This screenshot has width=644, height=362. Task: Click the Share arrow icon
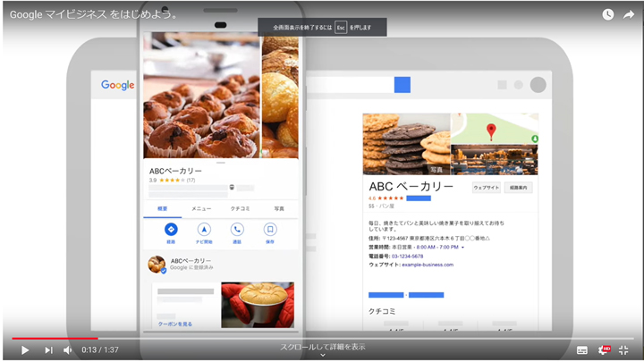[629, 15]
